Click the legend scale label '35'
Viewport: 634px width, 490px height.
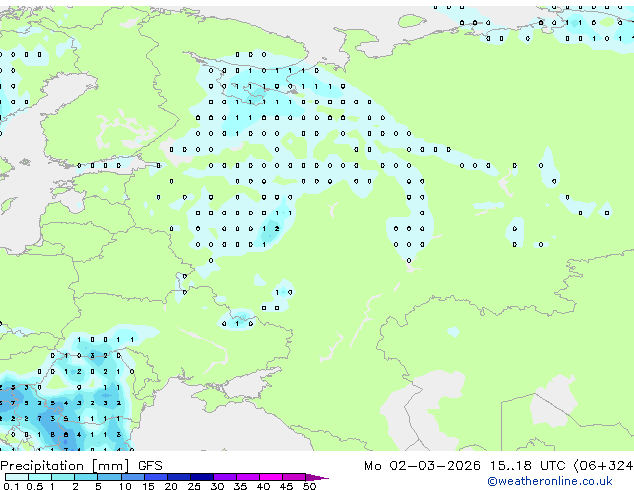(x=240, y=486)
